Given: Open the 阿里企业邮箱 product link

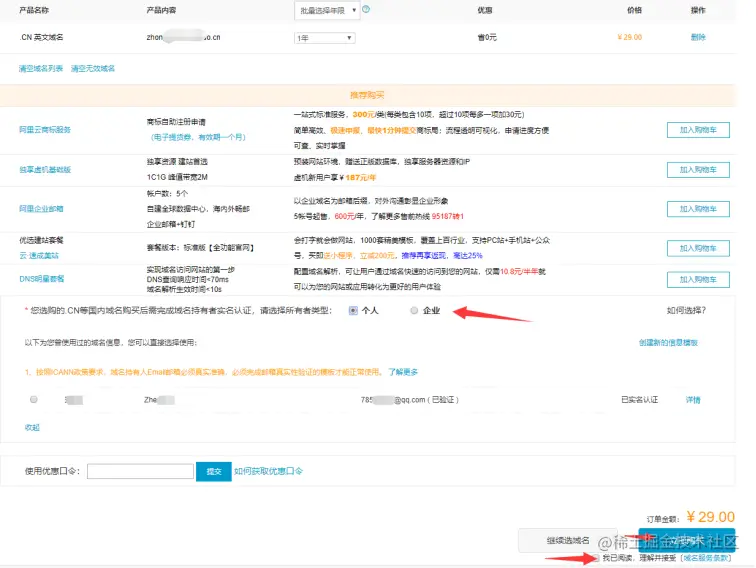Looking at the screenshot, I should tap(41, 209).
